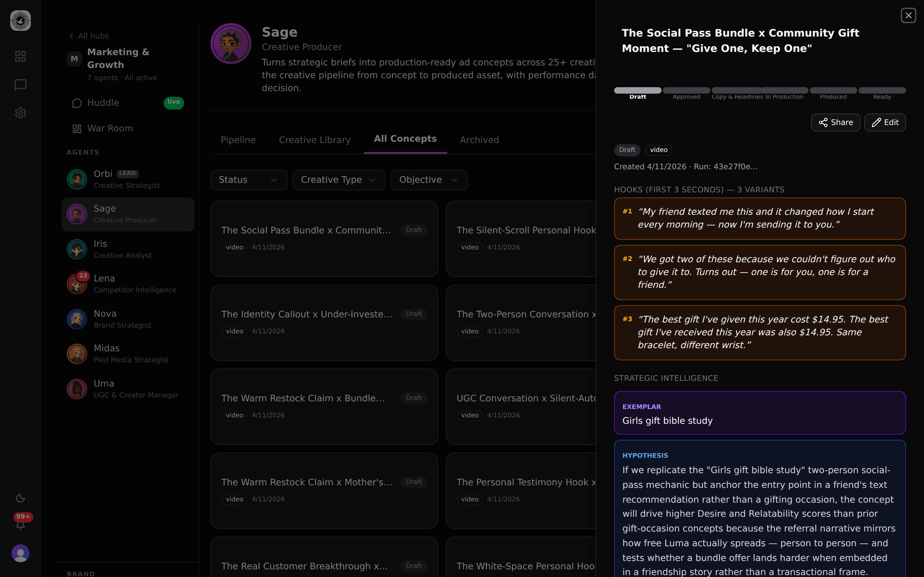
Task: Switch to the Creative Library tab
Action: pos(315,140)
